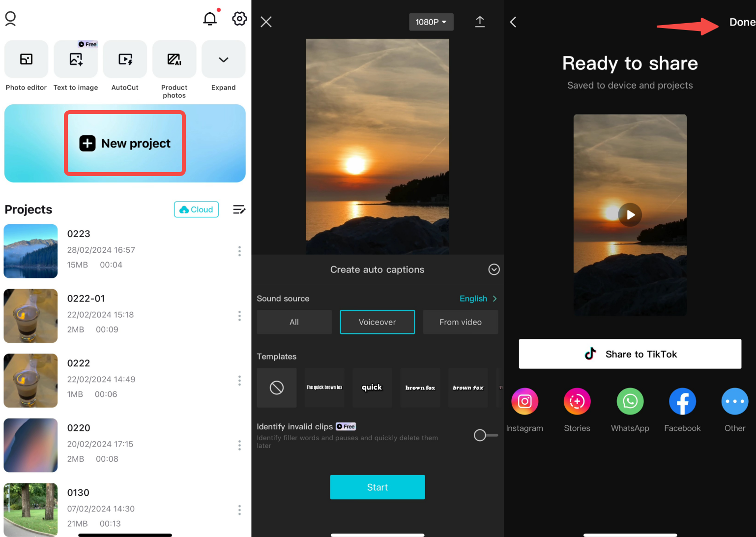
Task: Select the Voiceover sound source
Action: (377, 322)
